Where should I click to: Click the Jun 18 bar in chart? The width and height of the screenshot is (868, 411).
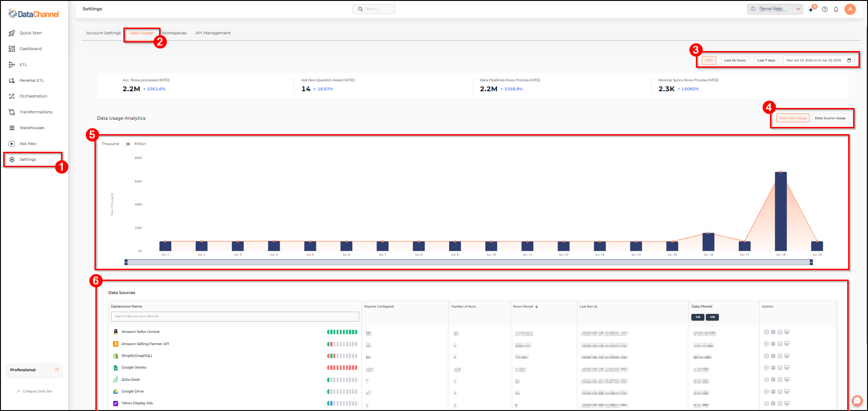click(x=781, y=211)
